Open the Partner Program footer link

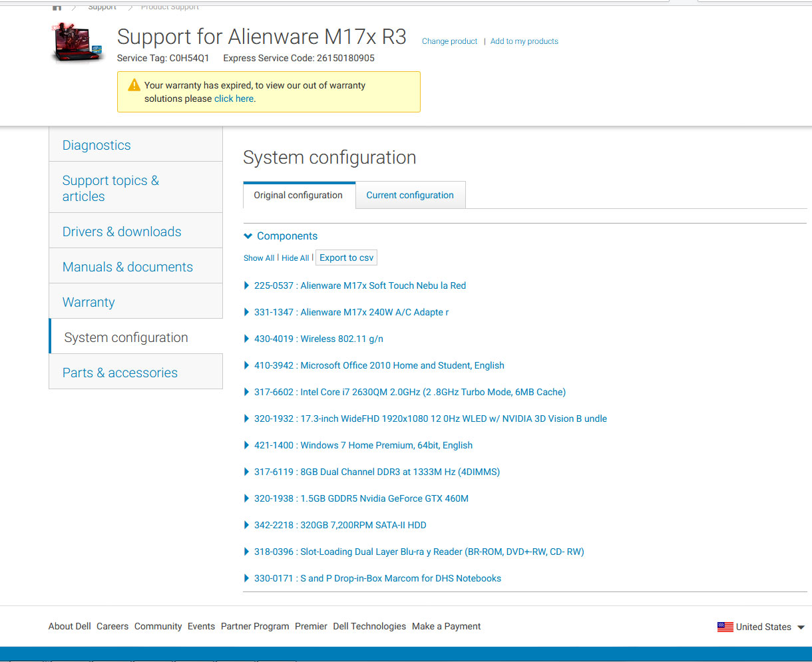(x=255, y=626)
